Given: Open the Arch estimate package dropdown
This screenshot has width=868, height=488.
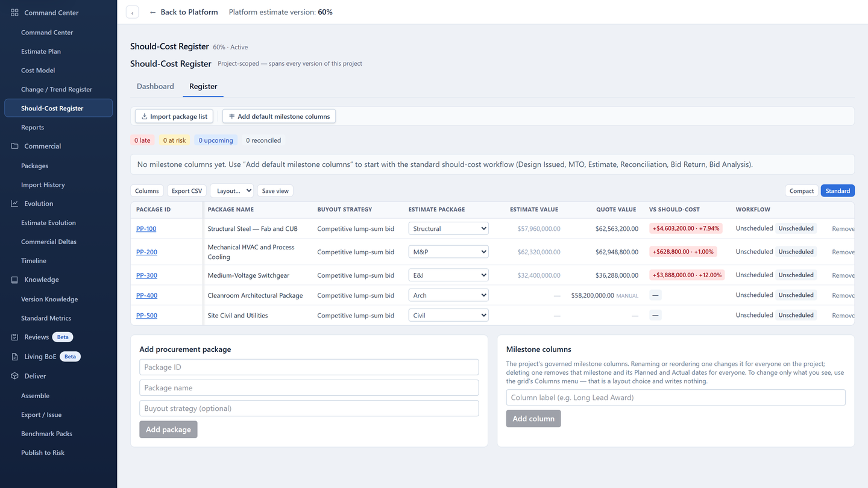Looking at the screenshot, I should (448, 295).
